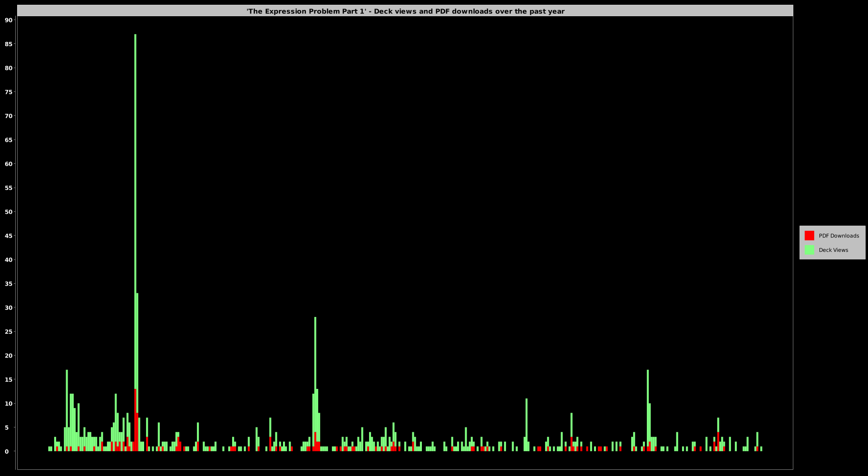868x476 pixels.
Task: Click the y-axis label 45
Action: [9, 236]
